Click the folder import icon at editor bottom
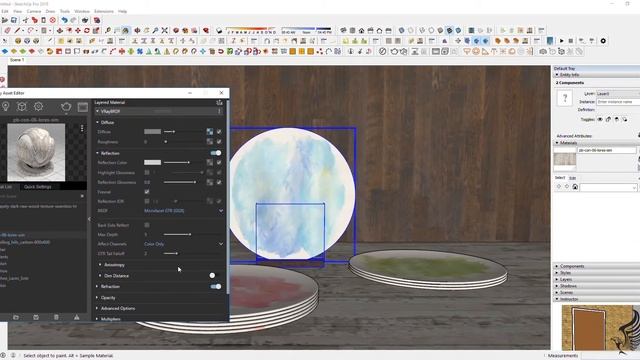The image size is (640, 360). [16, 317]
